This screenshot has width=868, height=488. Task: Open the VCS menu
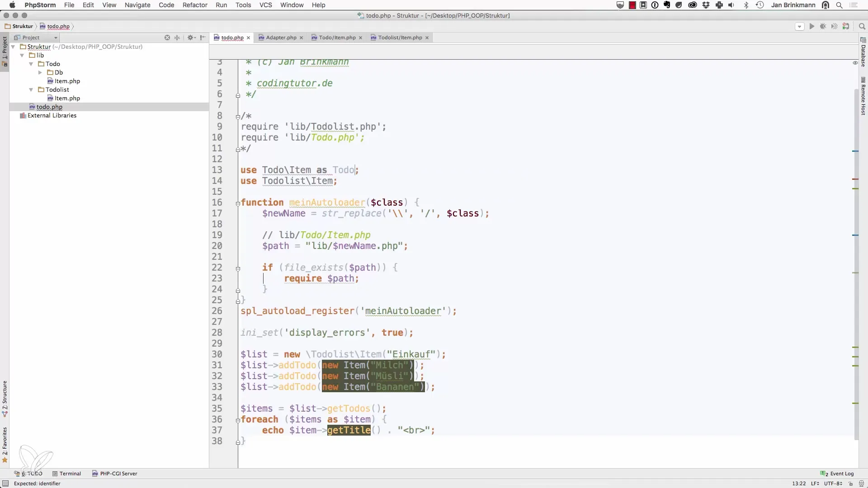[266, 5]
